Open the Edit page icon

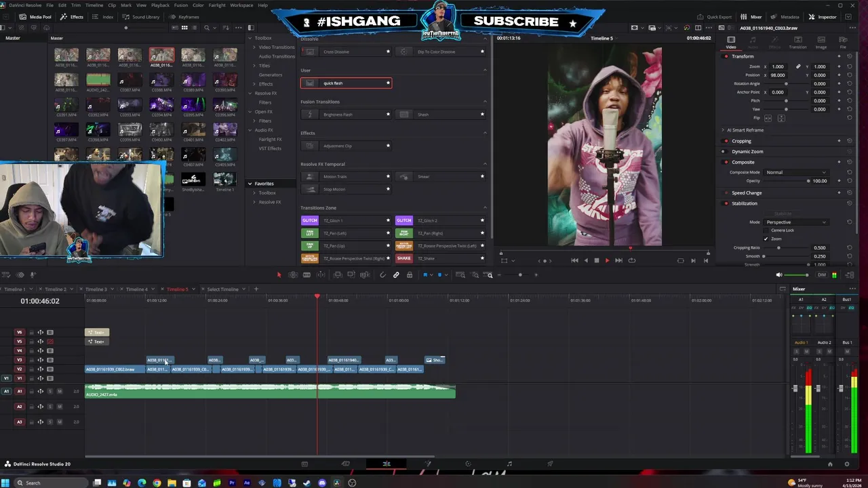coord(387,464)
